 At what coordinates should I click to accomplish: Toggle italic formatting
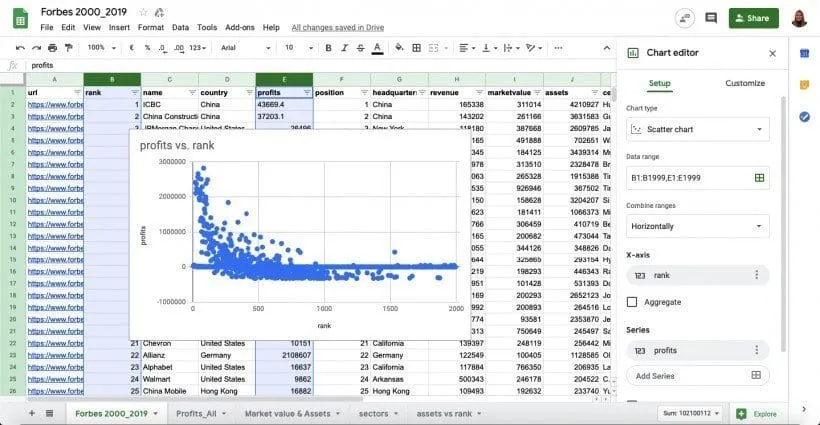pos(344,48)
